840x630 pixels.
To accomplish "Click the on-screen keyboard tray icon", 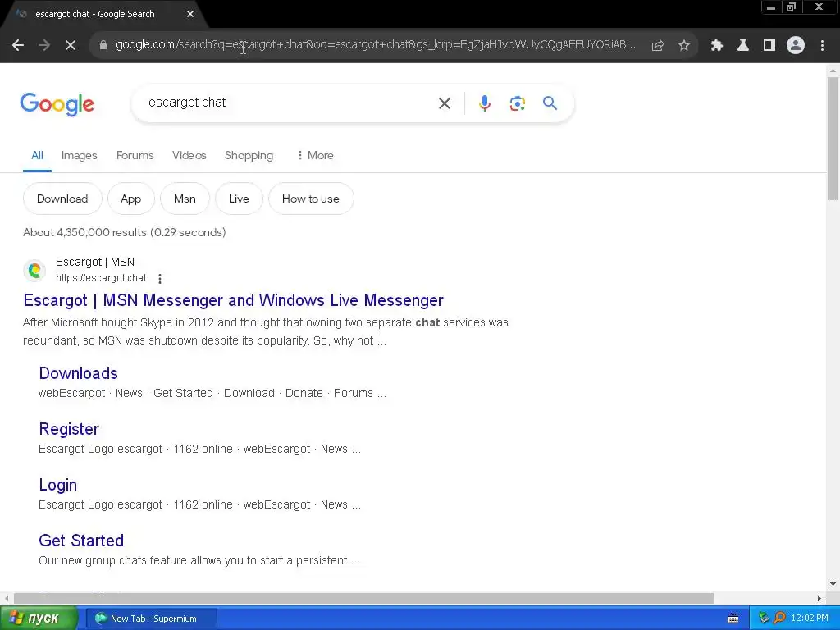I will click(733, 619).
